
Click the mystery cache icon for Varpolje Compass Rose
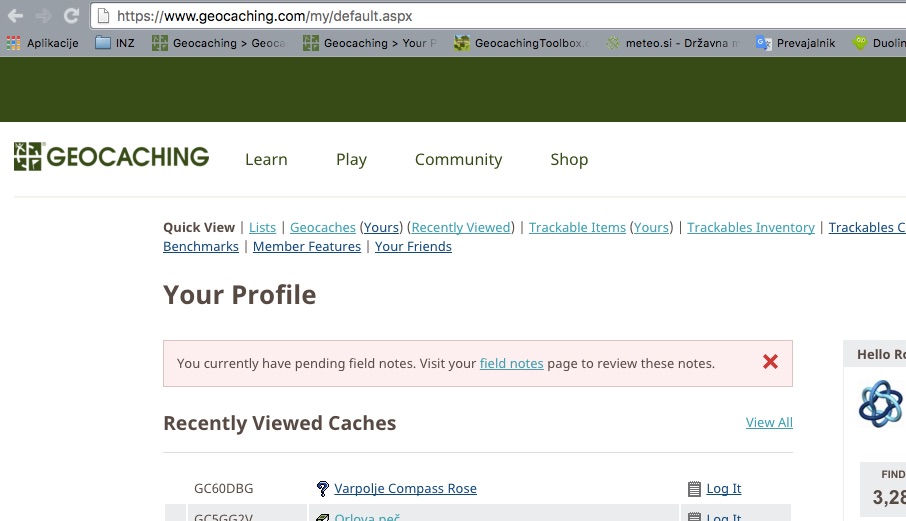[322, 489]
